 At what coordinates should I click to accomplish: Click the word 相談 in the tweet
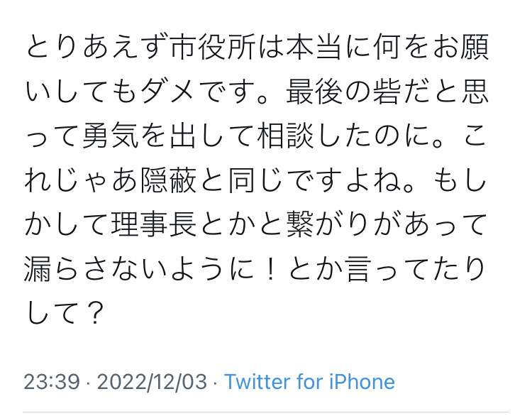[285, 136]
